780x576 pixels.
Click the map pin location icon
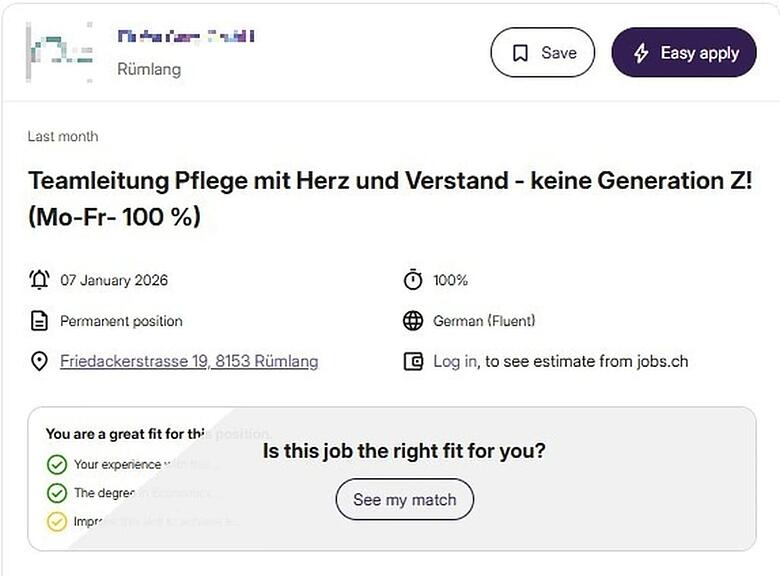point(39,362)
